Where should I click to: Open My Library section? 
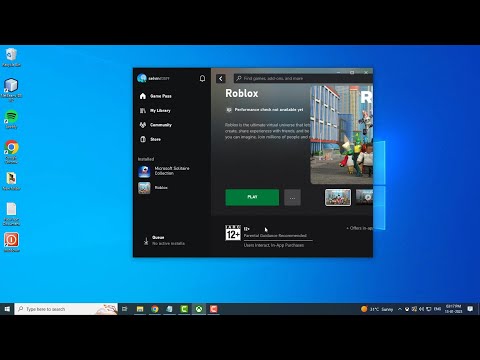[x=155, y=110]
